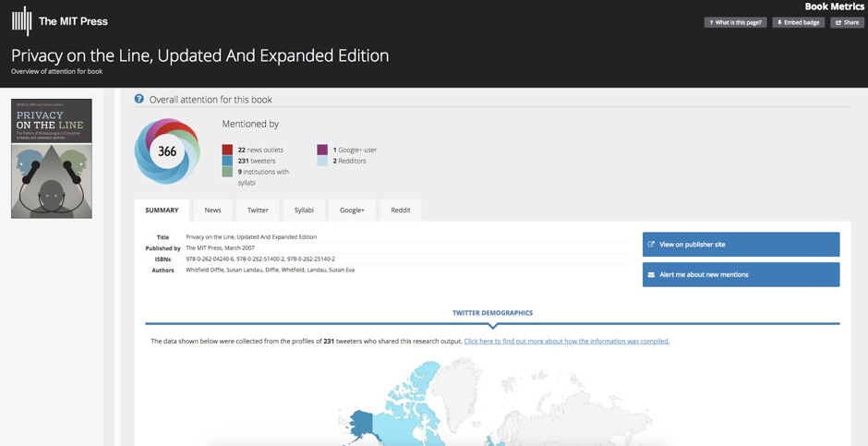Open the link about how information was compiled
Screen dimensions: 868x446
coord(566,341)
